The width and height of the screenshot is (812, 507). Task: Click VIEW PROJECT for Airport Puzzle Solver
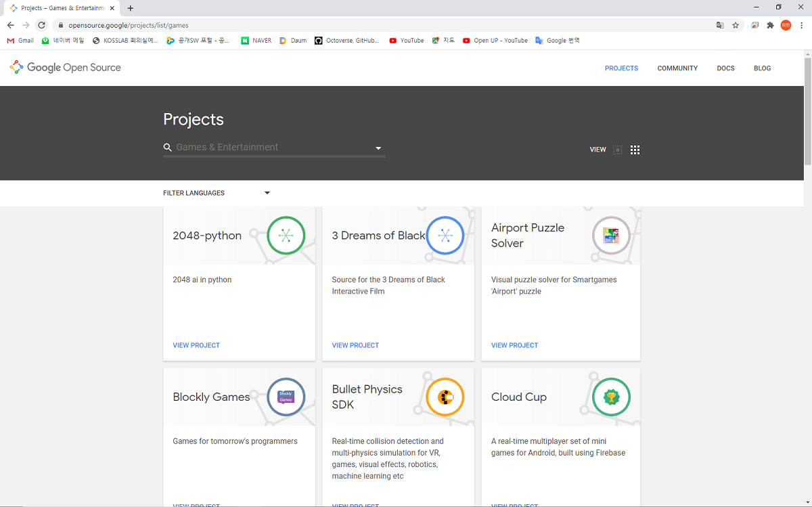coord(514,345)
